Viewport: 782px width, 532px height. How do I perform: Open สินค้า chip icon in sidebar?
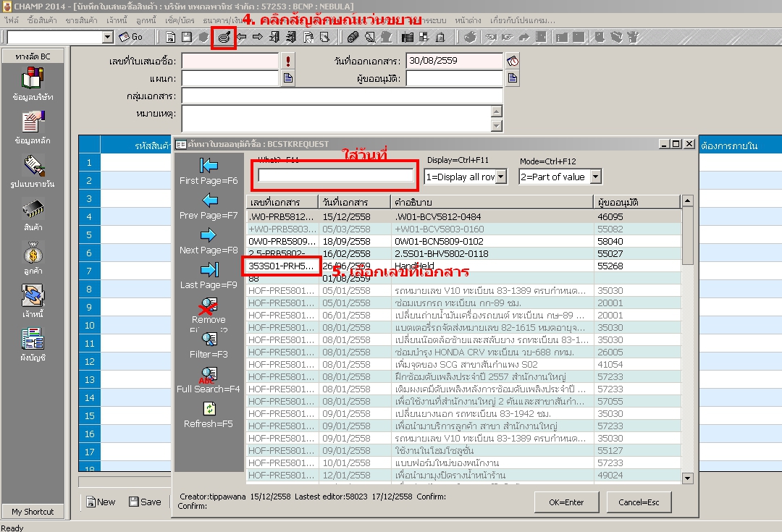tap(33, 214)
